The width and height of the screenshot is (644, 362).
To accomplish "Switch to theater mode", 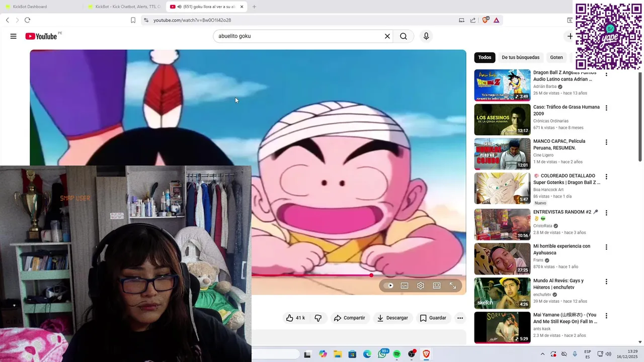I will pyautogui.click(x=437, y=286).
